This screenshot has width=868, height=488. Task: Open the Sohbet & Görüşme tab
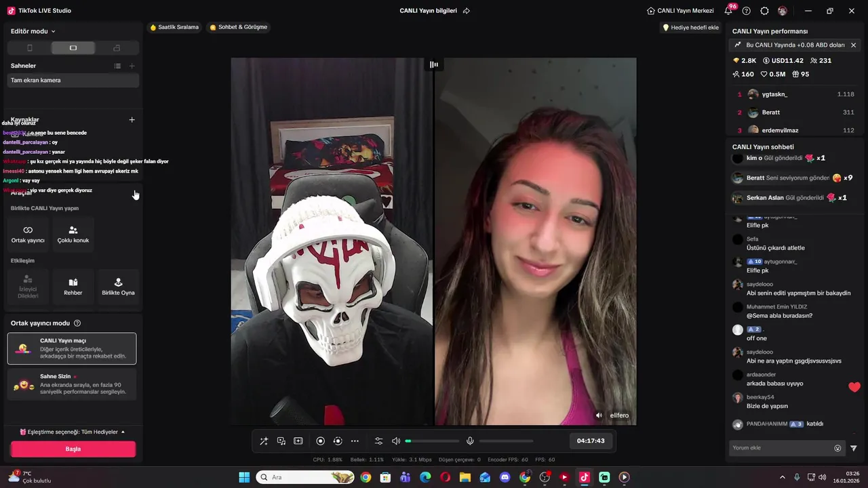click(239, 27)
